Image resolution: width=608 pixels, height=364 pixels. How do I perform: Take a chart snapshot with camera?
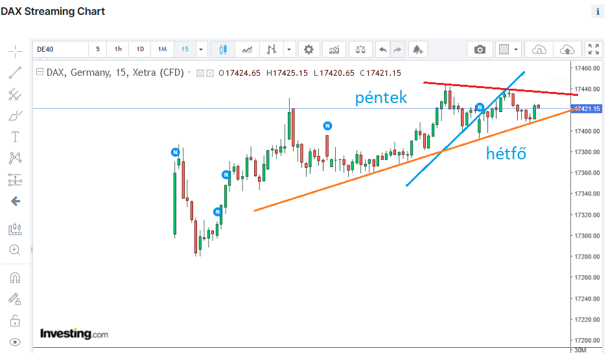(x=480, y=49)
